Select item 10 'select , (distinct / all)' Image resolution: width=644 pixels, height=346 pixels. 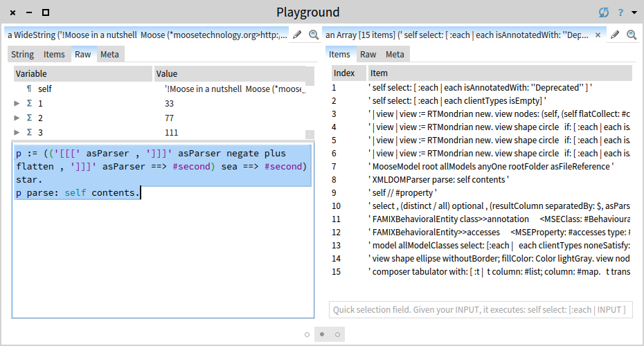(481, 206)
